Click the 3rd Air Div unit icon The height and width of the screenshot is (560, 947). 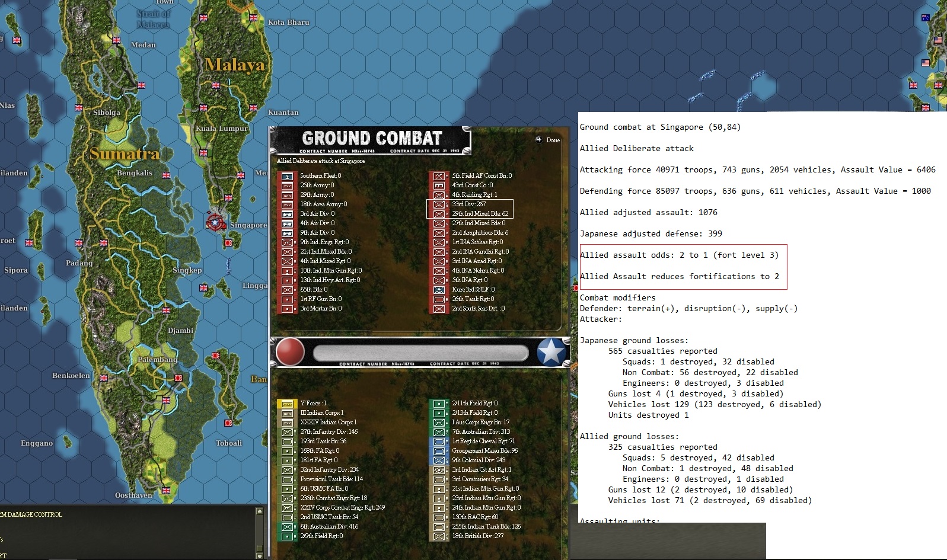tap(288, 214)
